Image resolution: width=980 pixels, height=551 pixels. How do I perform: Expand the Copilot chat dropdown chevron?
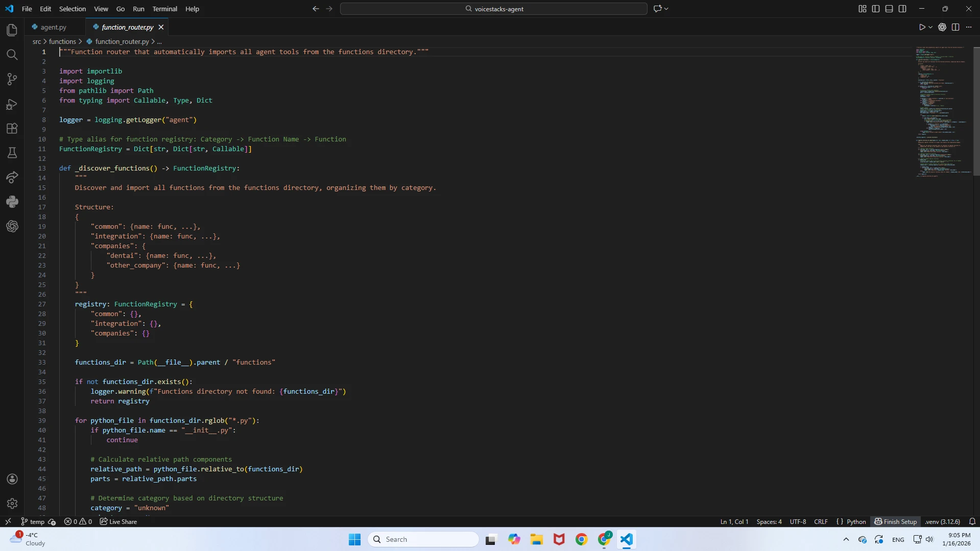[666, 9]
